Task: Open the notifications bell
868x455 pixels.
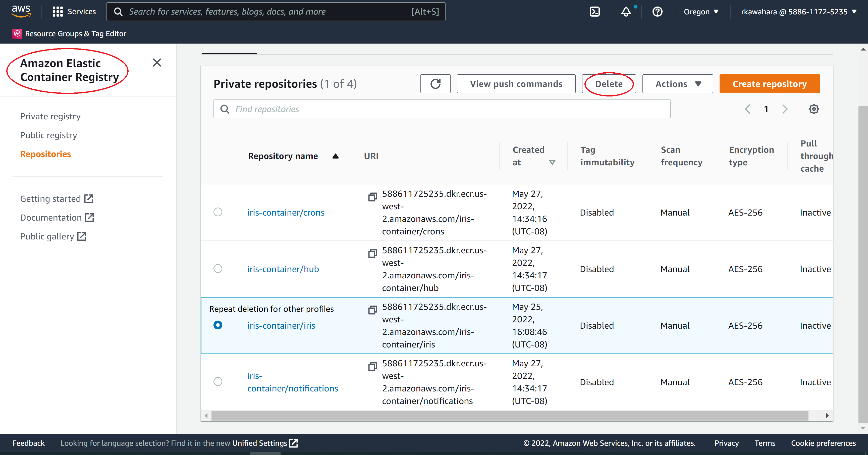Action: click(x=626, y=12)
